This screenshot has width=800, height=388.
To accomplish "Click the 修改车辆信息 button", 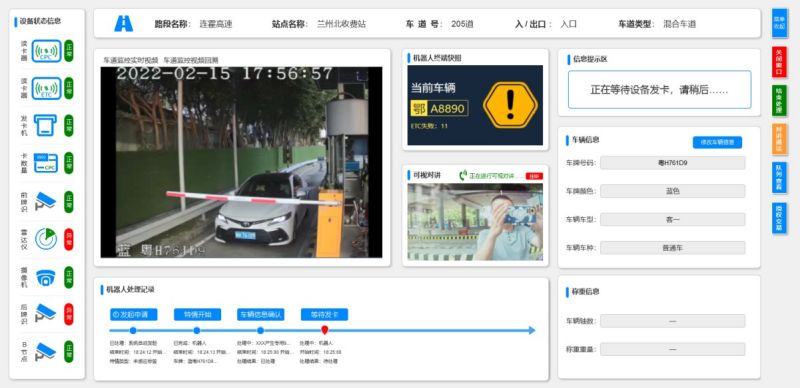I will [717, 142].
